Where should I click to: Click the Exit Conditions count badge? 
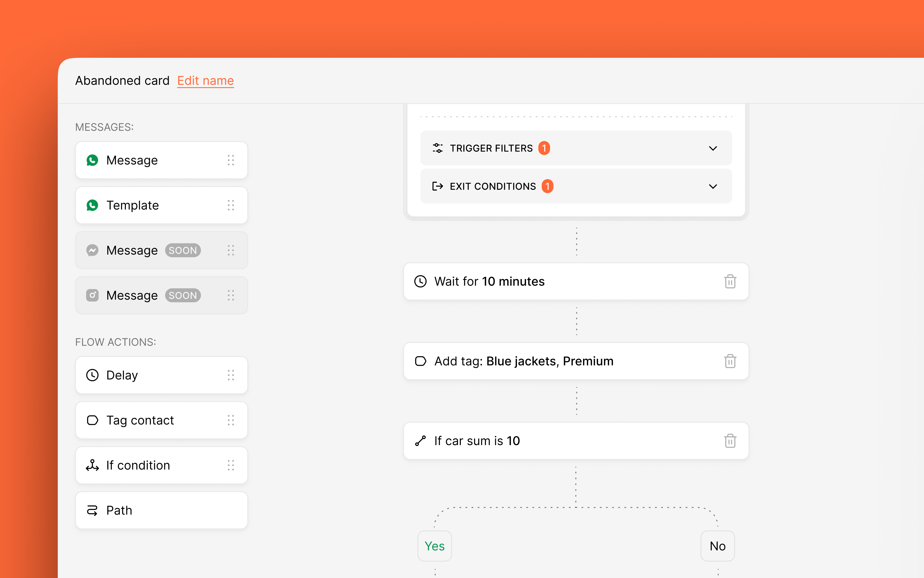(547, 186)
